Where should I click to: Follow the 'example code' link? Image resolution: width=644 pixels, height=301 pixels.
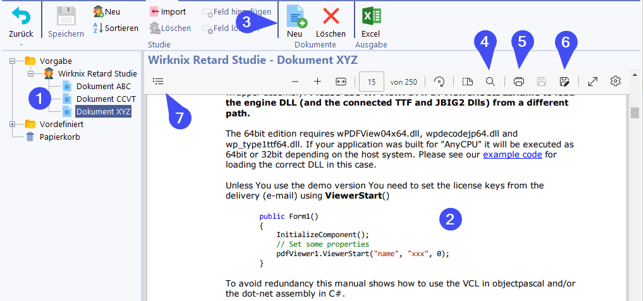tap(512, 154)
